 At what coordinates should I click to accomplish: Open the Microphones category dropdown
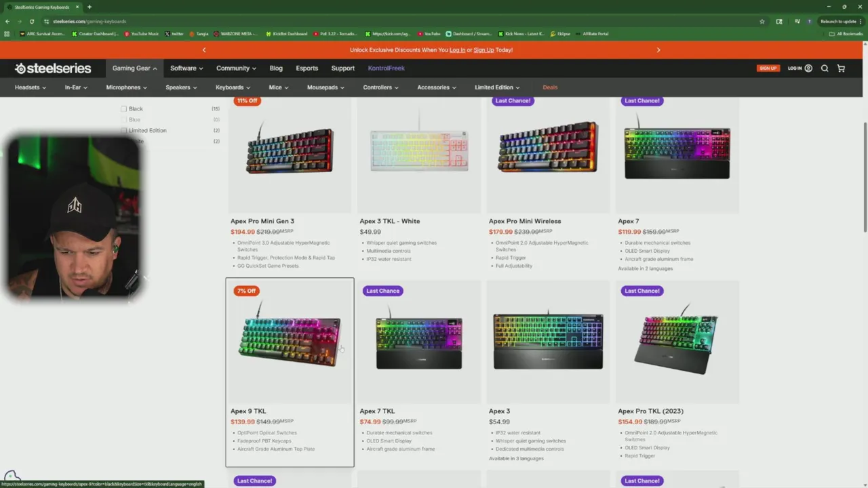[x=126, y=87]
